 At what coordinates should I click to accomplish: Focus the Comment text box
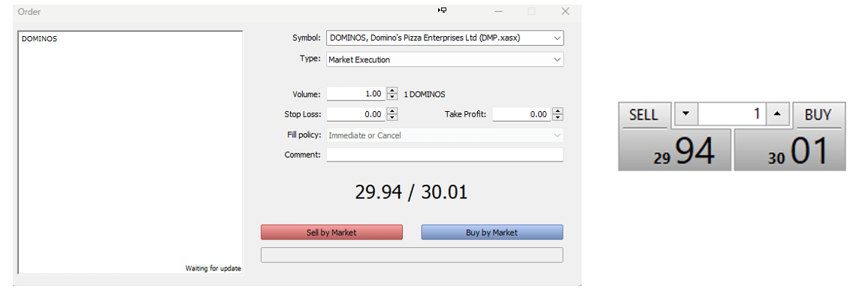444,155
